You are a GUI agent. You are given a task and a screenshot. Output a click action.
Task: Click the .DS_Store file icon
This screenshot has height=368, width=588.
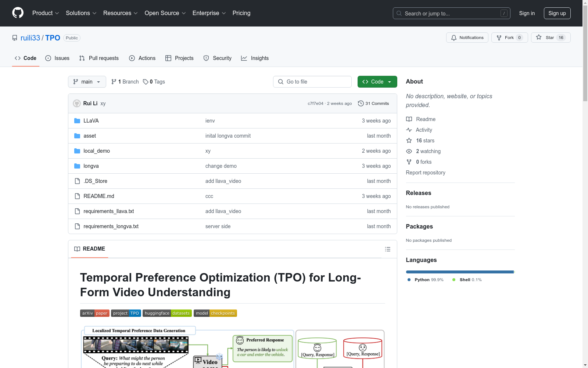pos(77,181)
